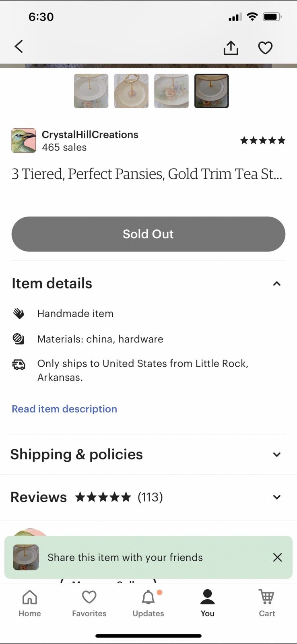This screenshot has width=297, height=644.
Task: Tap the back arrow icon
Action: (19, 47)
